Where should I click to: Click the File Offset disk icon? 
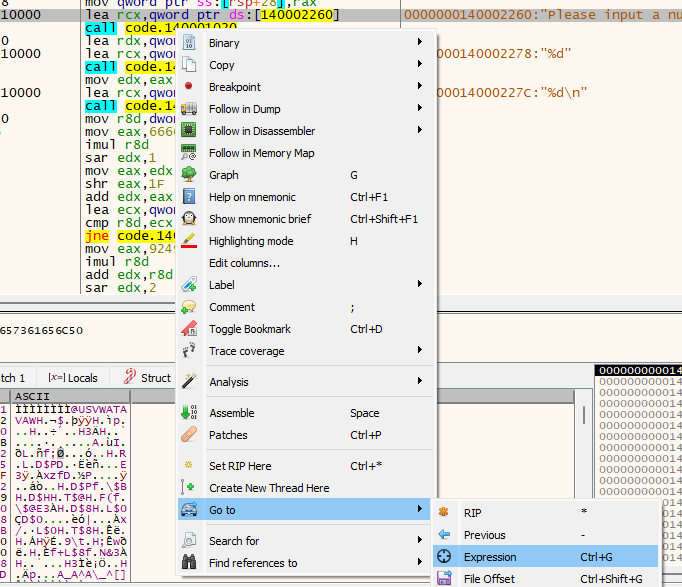pyautogui.click(x=444, y=578)
